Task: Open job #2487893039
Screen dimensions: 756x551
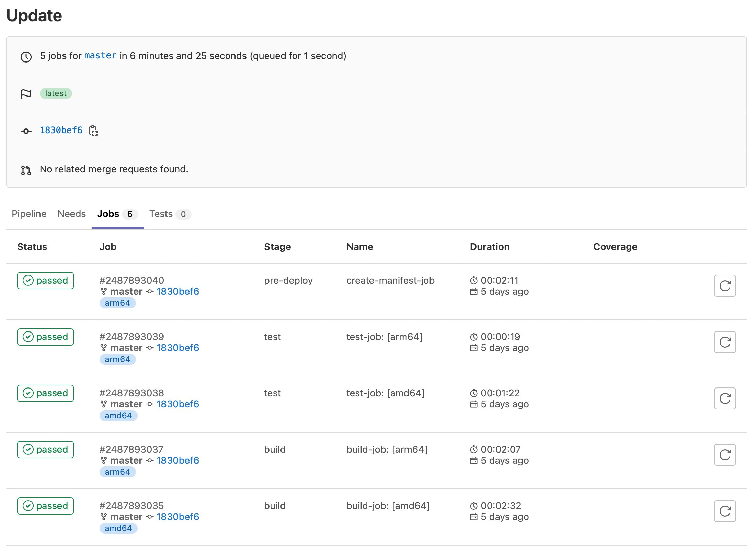Action: coord(131,336)
